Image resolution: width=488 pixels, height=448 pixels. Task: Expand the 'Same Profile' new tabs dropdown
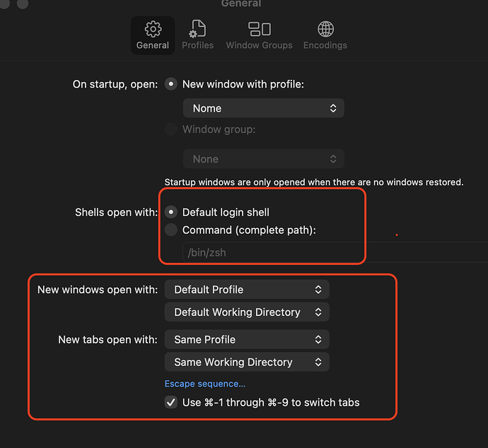tap(247, 339)
